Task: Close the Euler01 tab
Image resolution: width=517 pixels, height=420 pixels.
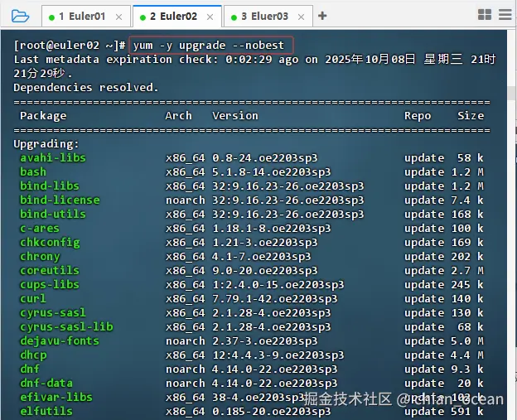Action: [x=118, y=17]
